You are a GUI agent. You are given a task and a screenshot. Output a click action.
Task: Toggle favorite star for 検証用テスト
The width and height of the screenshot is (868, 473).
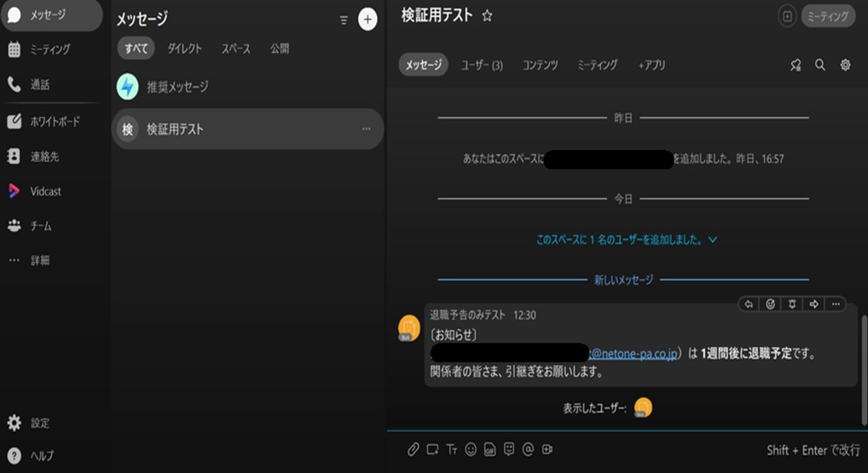click(488, 15)
